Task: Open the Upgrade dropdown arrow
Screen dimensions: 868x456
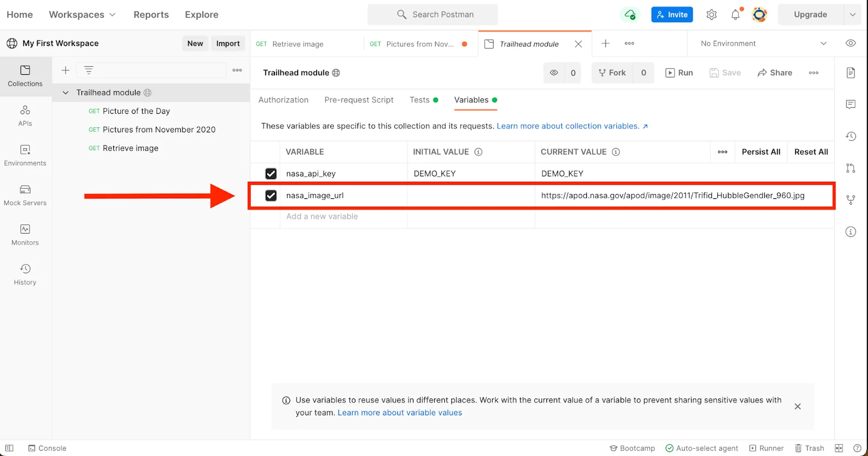Action: click(x=853, y=15)
